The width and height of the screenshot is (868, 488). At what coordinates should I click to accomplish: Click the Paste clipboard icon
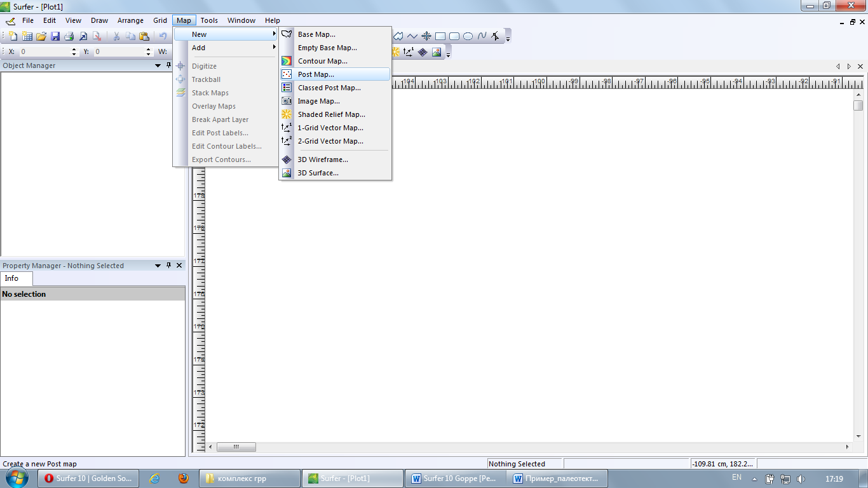tap(144, 36)
